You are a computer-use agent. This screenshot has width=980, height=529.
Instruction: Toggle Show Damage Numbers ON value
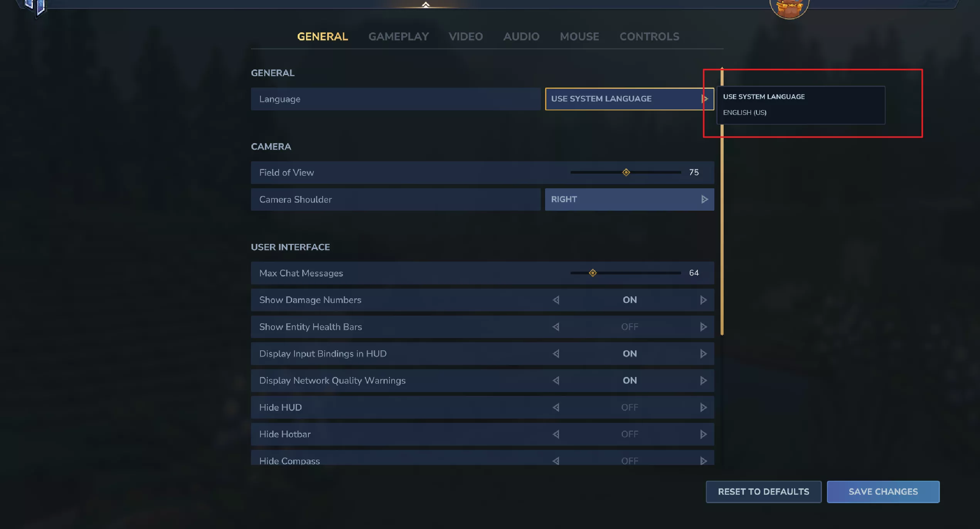click(x=629, y=300)
